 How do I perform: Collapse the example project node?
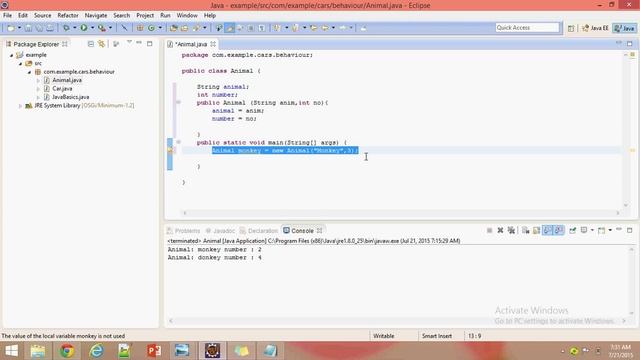pyautogui.click(x=11, y=55)
